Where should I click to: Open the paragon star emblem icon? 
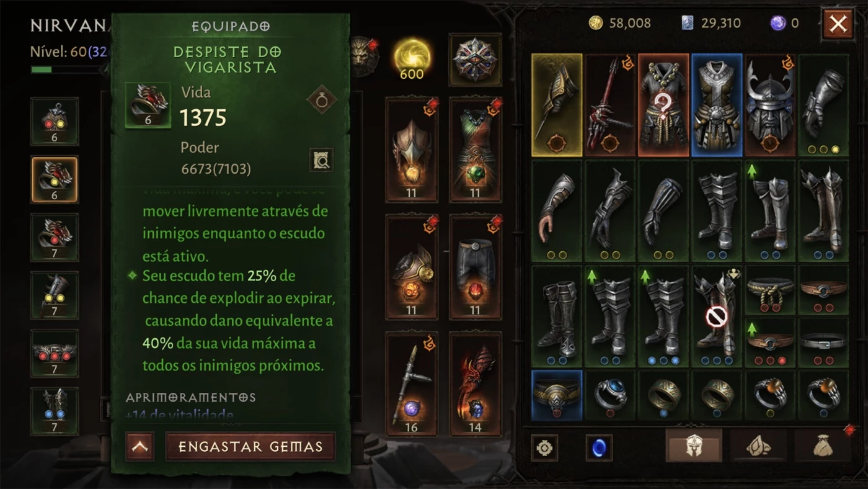(x=476, y=60)
